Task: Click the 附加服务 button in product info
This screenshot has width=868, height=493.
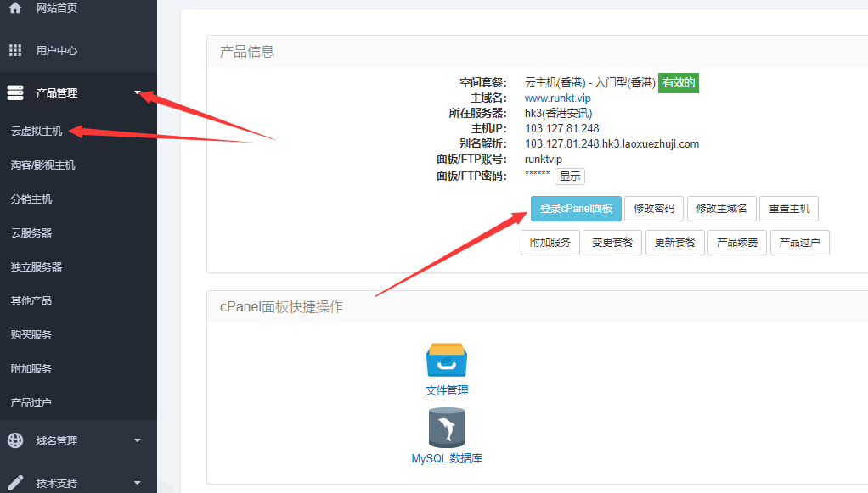Action: [x=550, y=243]
